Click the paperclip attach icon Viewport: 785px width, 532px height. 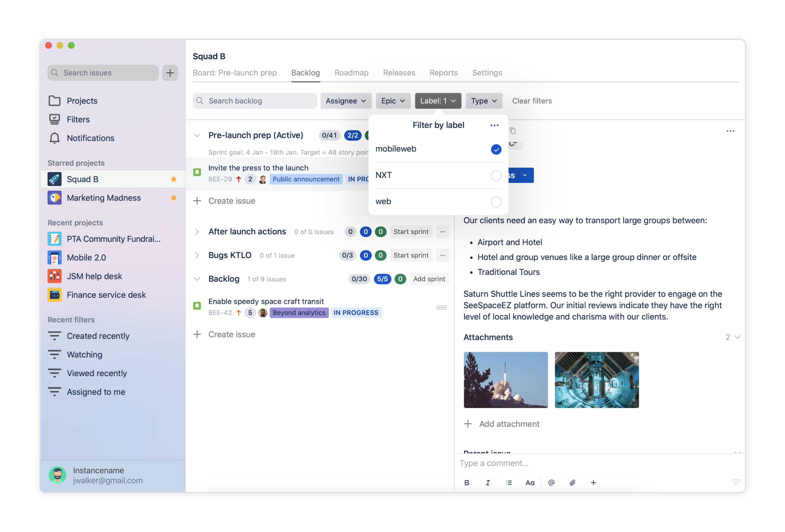pyautogui.click(x=572, y=483)
